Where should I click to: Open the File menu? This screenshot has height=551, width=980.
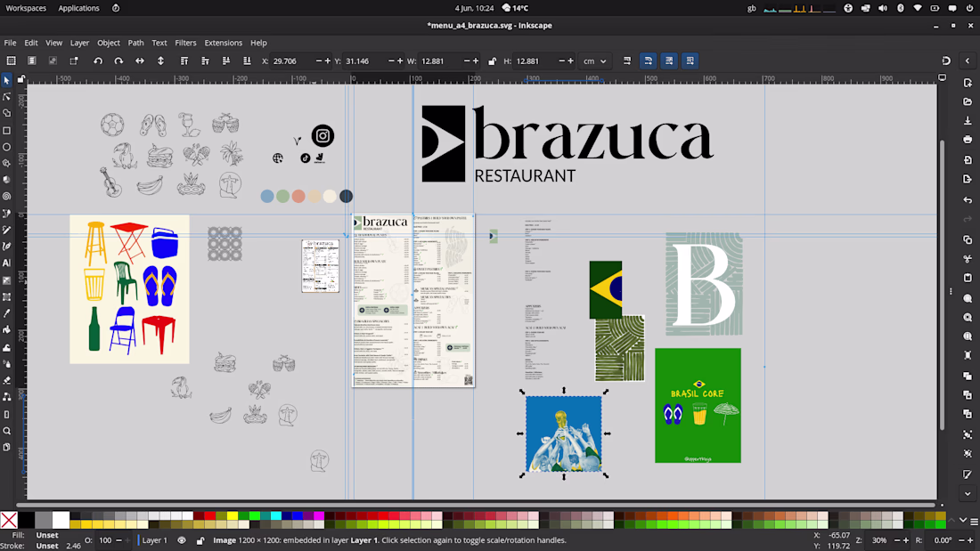click(10, 43)
